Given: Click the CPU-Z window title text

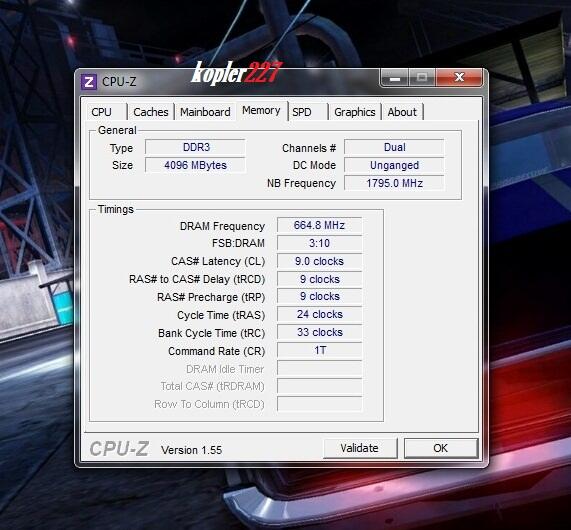Looking at the screenshot, I should tap(119, 82).
